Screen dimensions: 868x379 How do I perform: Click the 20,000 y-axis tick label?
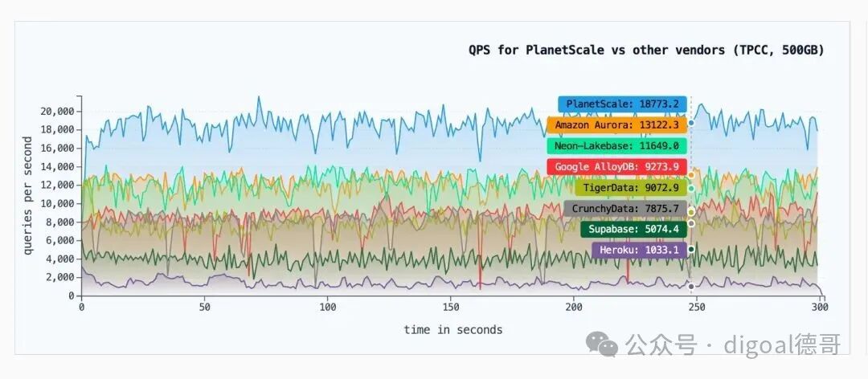point(58,111)
